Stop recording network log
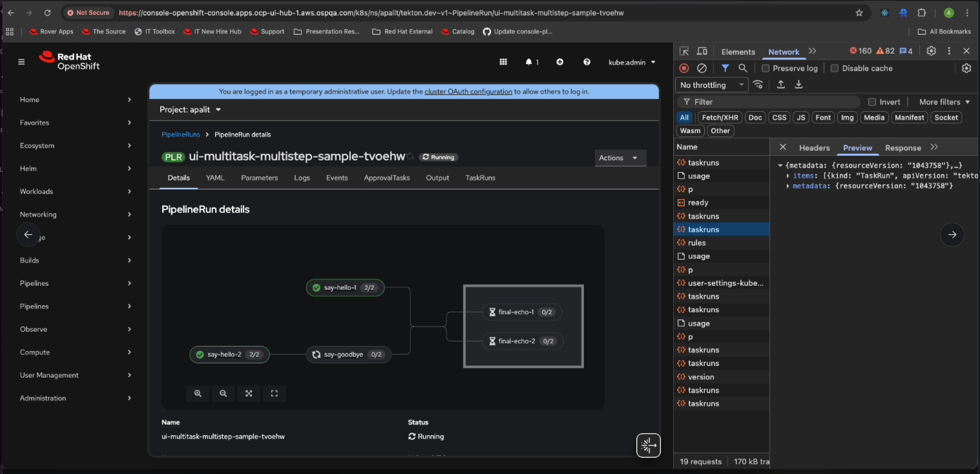 click(684, 68)
